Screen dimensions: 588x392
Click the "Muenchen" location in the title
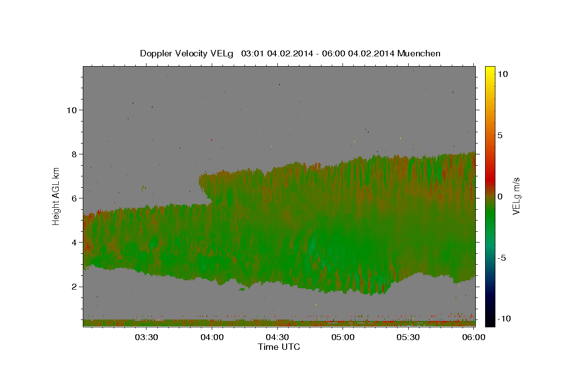tap(419, 53)
